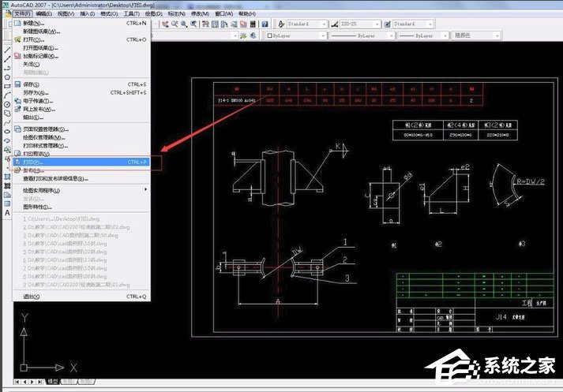Screen dimensions: 563x392
Task: Click the Dimension Style manager icon
Action: [x=334, y=24]
